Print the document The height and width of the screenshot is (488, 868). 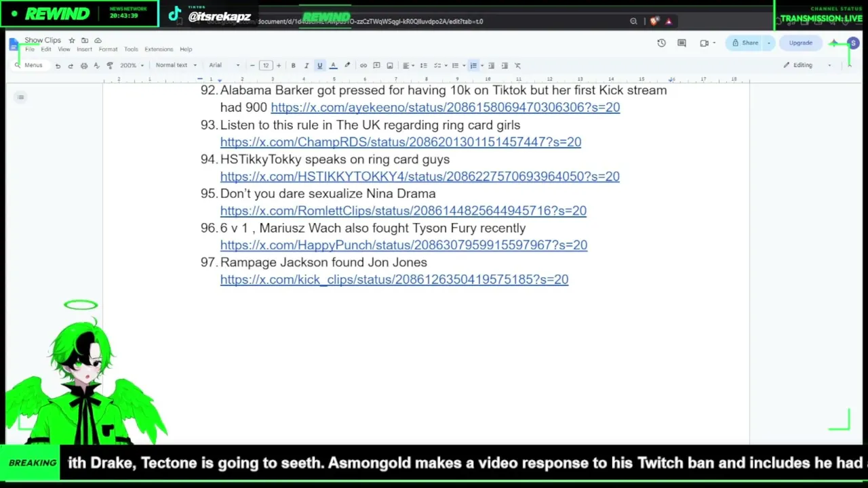pos(83,66)
